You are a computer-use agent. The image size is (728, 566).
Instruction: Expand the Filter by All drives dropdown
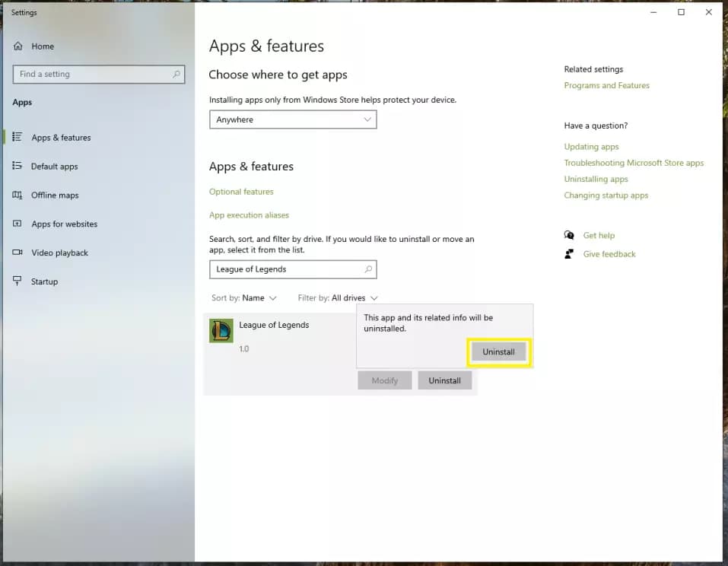pyautogui.click(x=338, y=297)
